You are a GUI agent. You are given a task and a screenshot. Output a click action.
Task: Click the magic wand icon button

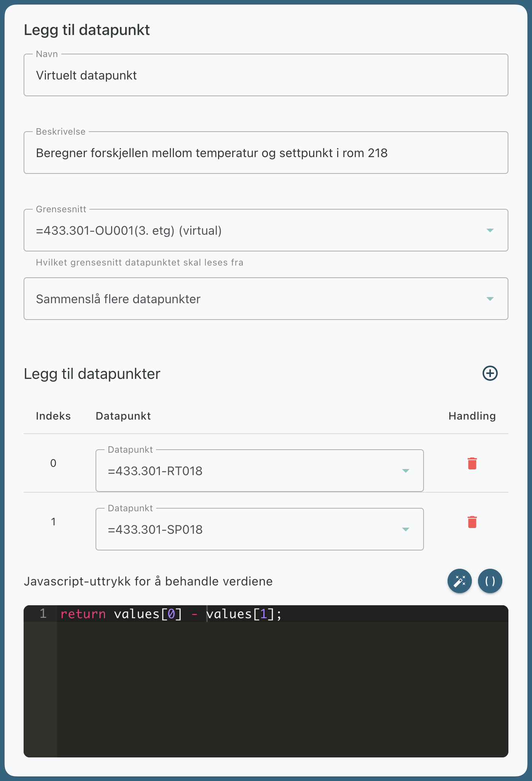coord(459,581)
